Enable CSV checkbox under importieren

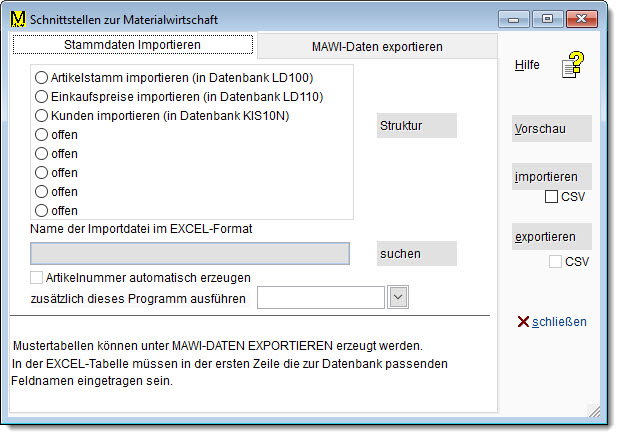551,197
